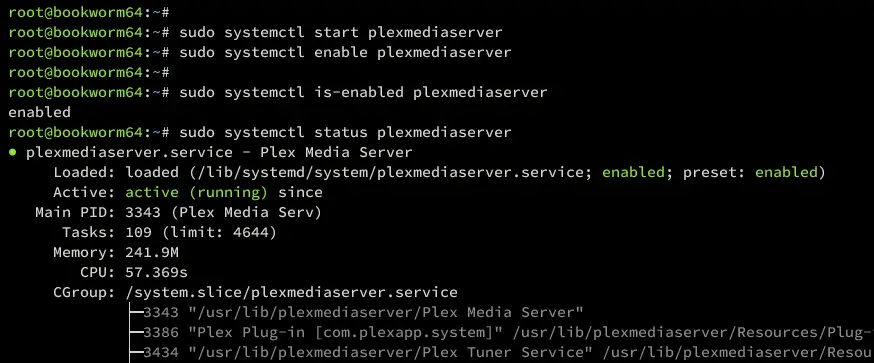874x363 pixels.
Task: Click the CGroup /system.slice/plexmediaserver.service path
Action: tap(292, 292)
